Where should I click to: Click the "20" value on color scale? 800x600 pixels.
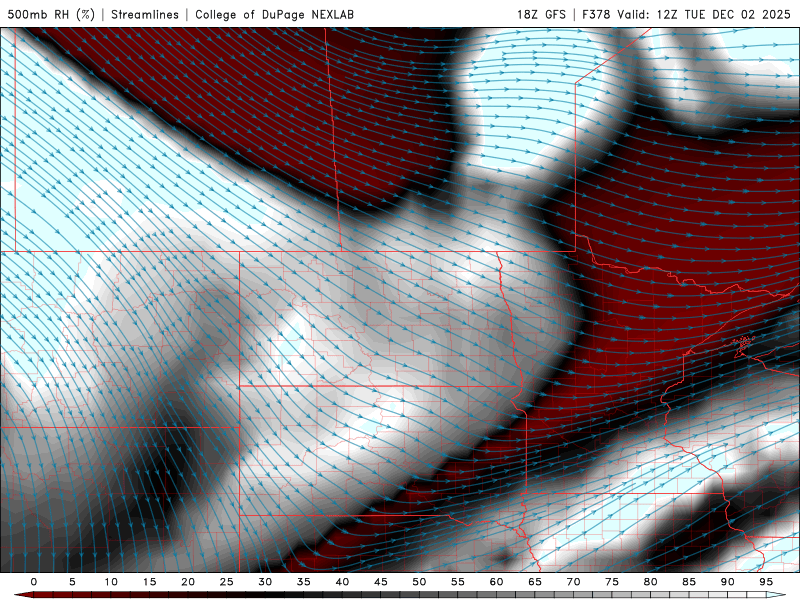[x=188, y=582]
